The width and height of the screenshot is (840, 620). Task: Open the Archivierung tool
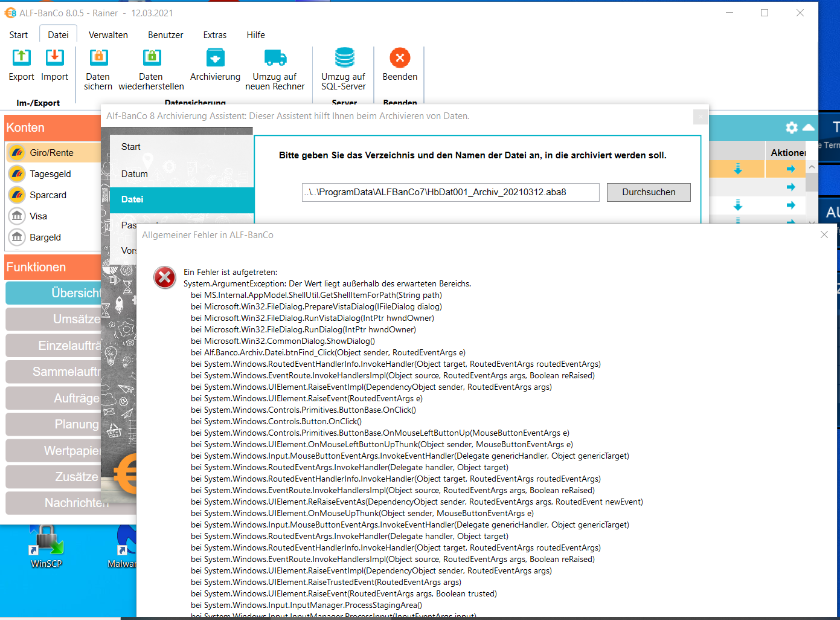tap(215, 65)
